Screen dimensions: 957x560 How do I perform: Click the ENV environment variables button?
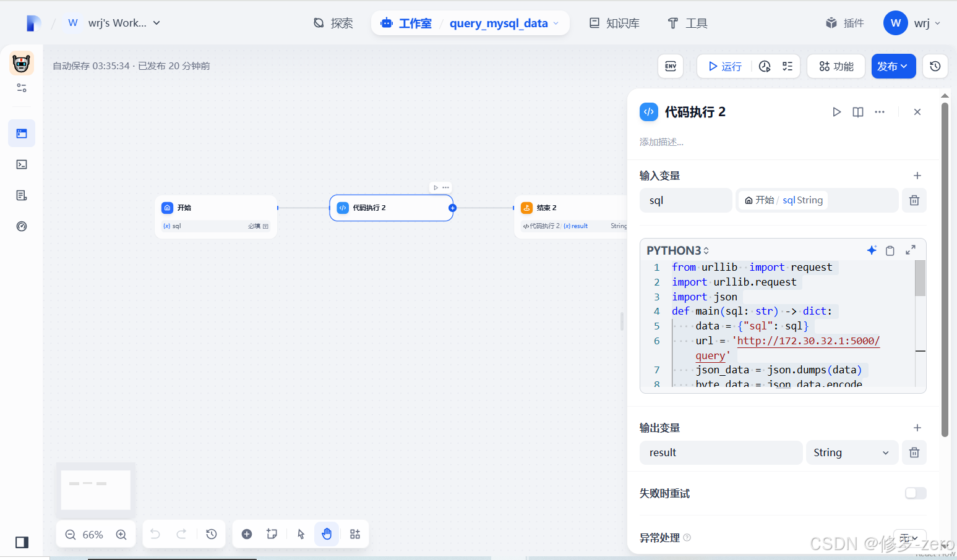(671, 66)
